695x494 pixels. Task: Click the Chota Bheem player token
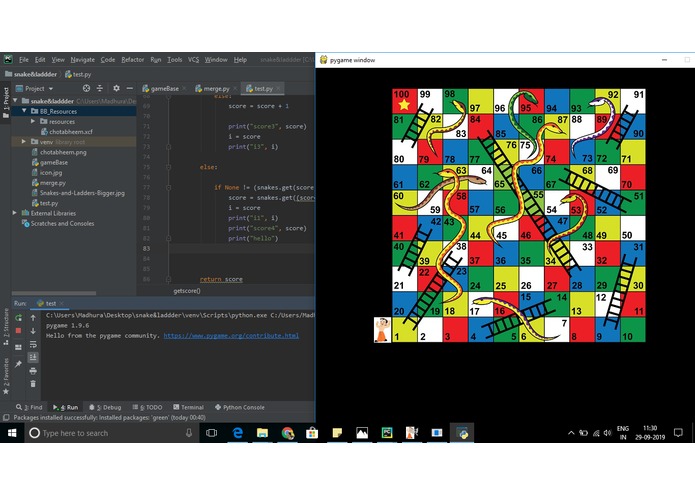click(x=382, y=330)
